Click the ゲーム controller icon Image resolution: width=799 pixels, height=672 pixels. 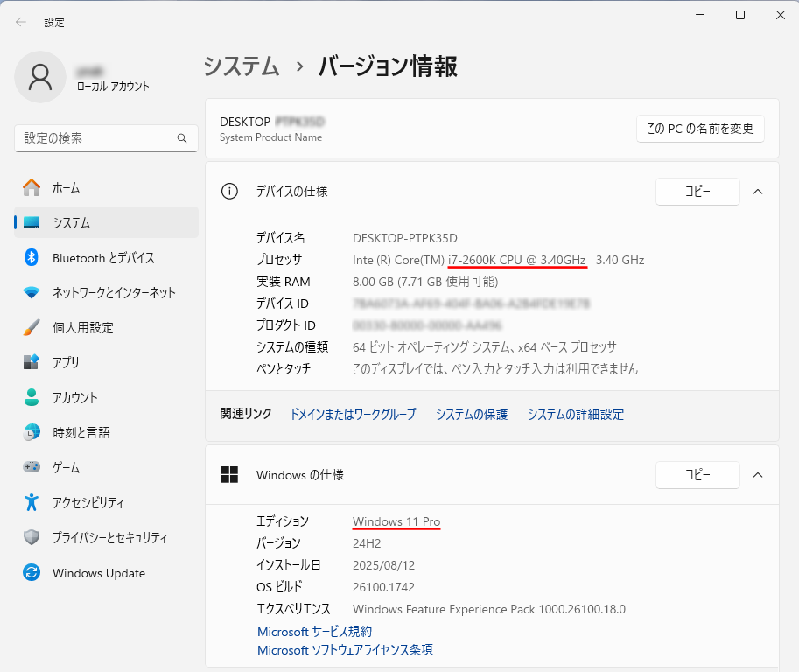tap(32, 467)
